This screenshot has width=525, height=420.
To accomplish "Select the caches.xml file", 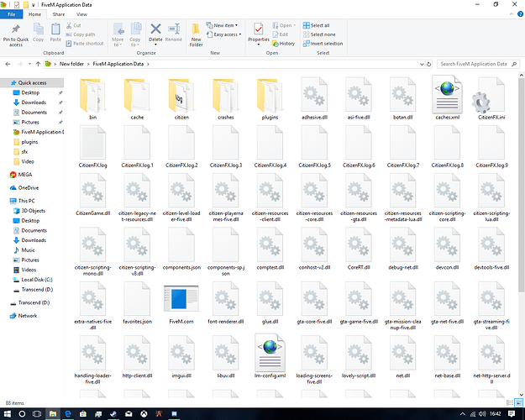I will [448, 99].
